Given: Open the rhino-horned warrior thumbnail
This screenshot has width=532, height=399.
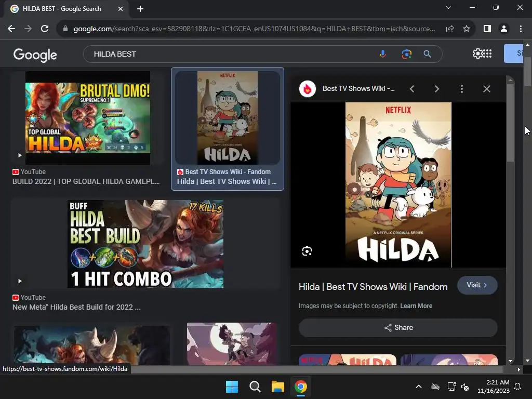Looking at the screenshot, I should click(91, 345).
